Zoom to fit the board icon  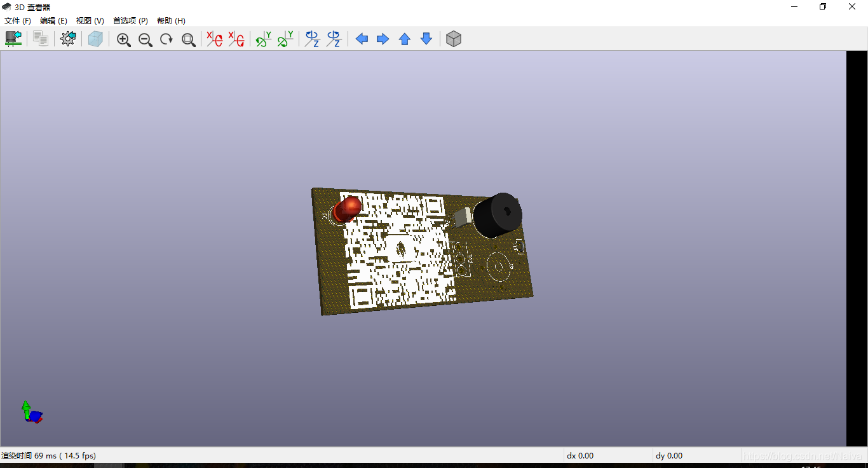(x=189, y=39)
